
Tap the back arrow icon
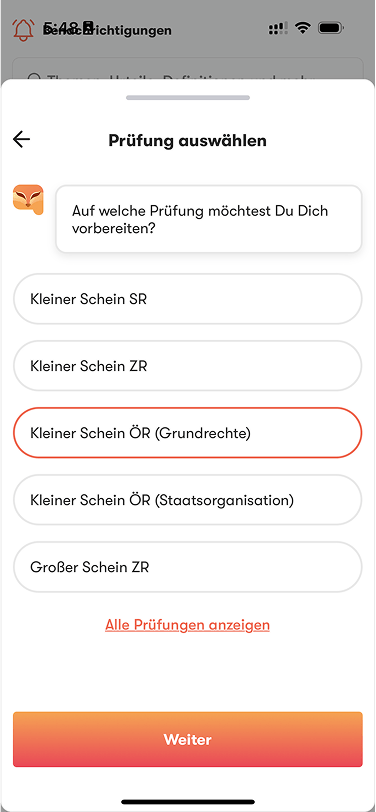click(21, 139)
